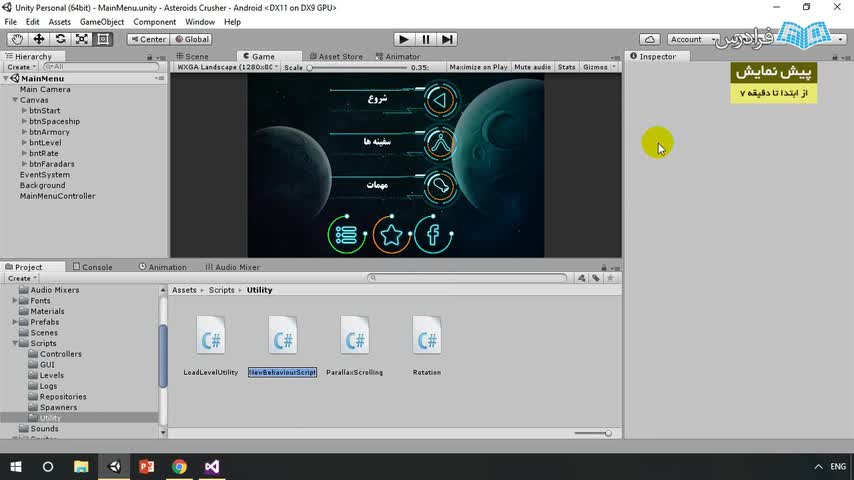854x480 pixels.
Task: Switch to the Asset Store tab
Action: point(336,56)
